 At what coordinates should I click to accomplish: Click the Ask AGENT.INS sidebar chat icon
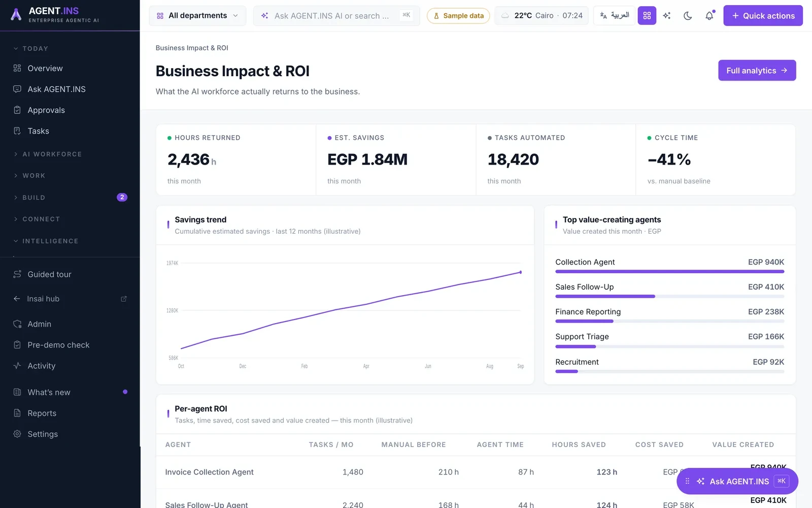tap(17, 89)
